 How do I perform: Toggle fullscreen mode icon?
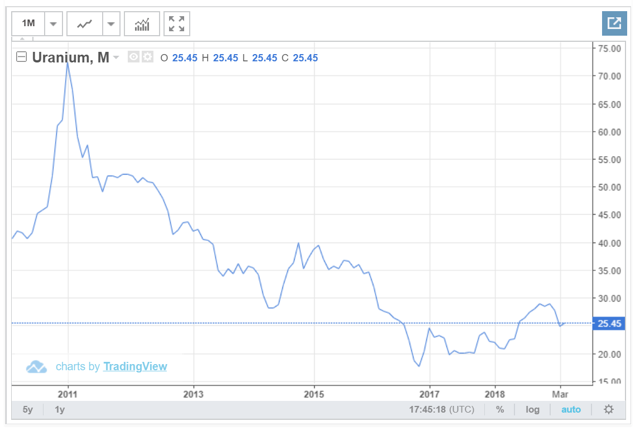pos(177,24)
